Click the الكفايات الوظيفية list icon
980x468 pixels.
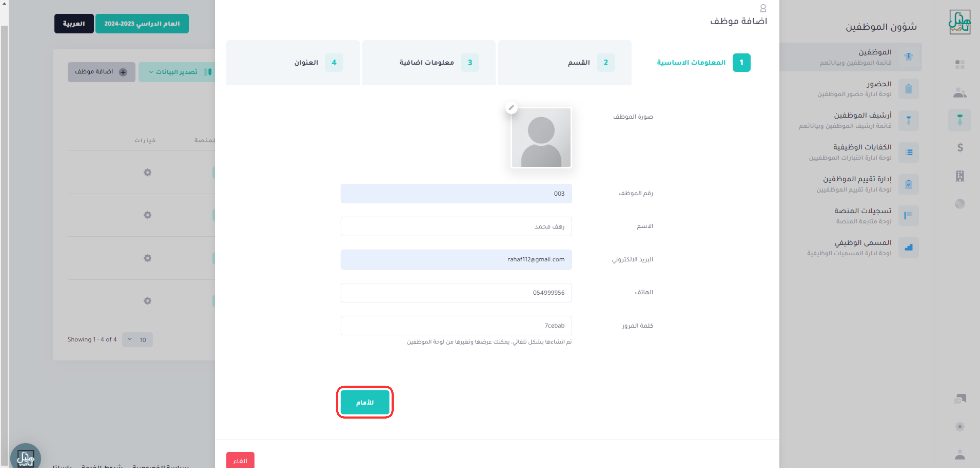click(x=908, y=152)
